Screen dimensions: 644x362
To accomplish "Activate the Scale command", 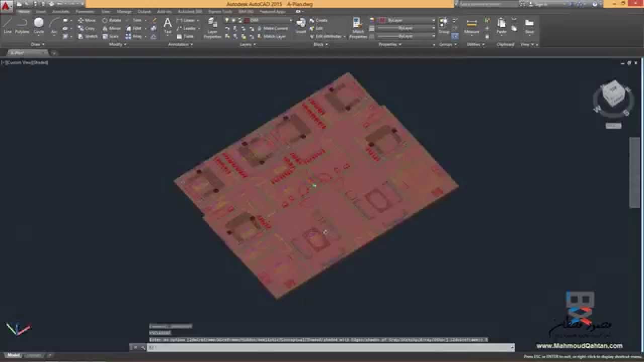I will pyautogui.click(x=111, y=37).
